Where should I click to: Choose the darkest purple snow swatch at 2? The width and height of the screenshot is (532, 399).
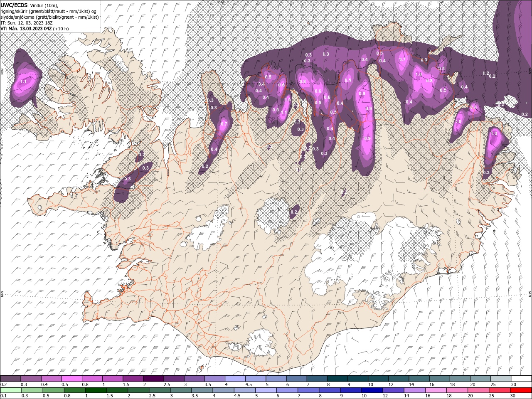pos(153,379)
